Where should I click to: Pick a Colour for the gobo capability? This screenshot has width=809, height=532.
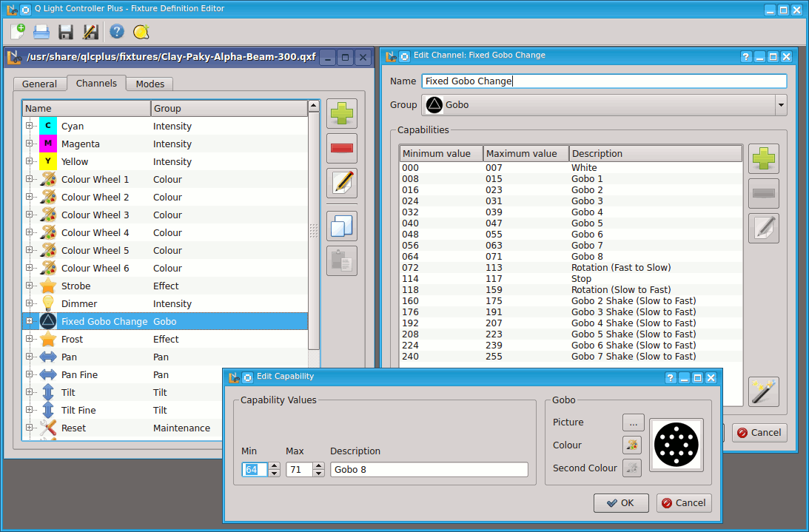tap(631, 445)
